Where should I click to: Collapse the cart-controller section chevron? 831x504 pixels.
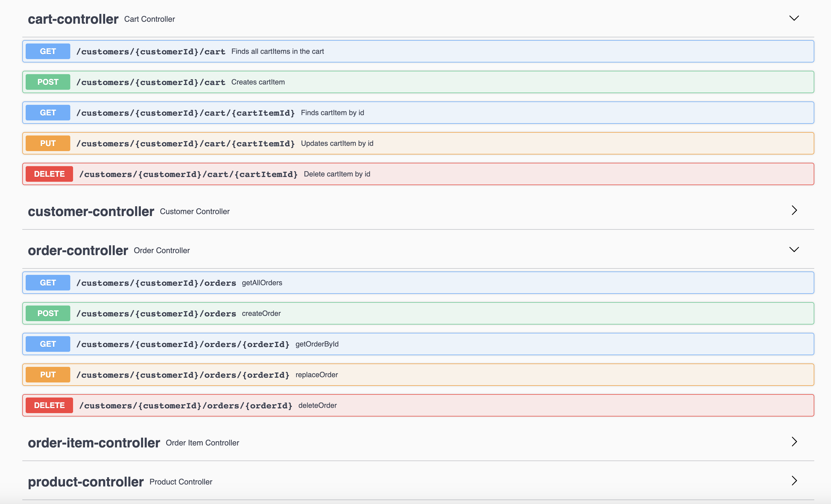tap(794, 18)
